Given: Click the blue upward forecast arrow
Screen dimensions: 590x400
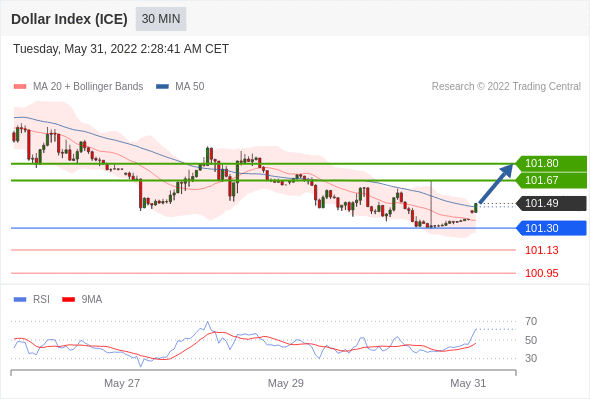Looking at the screenshot, I should 496,183.
